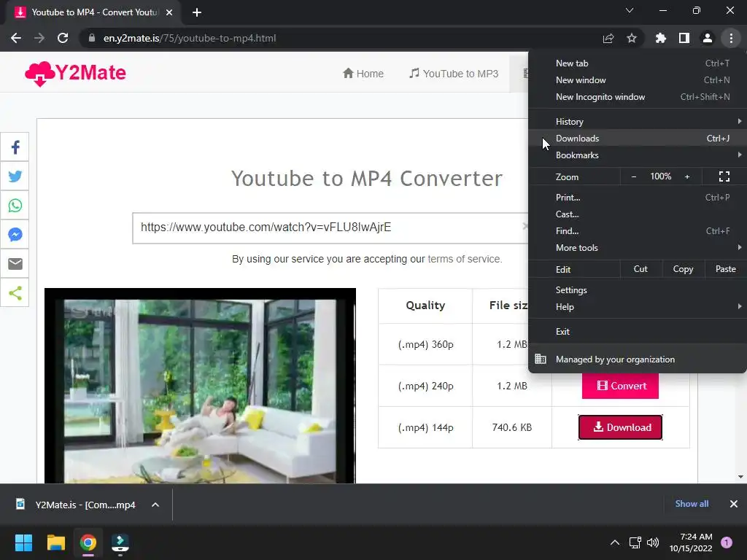Click the Download button for 144p
The height and width of the screenshot is (560, 747).
click(620, 427)
